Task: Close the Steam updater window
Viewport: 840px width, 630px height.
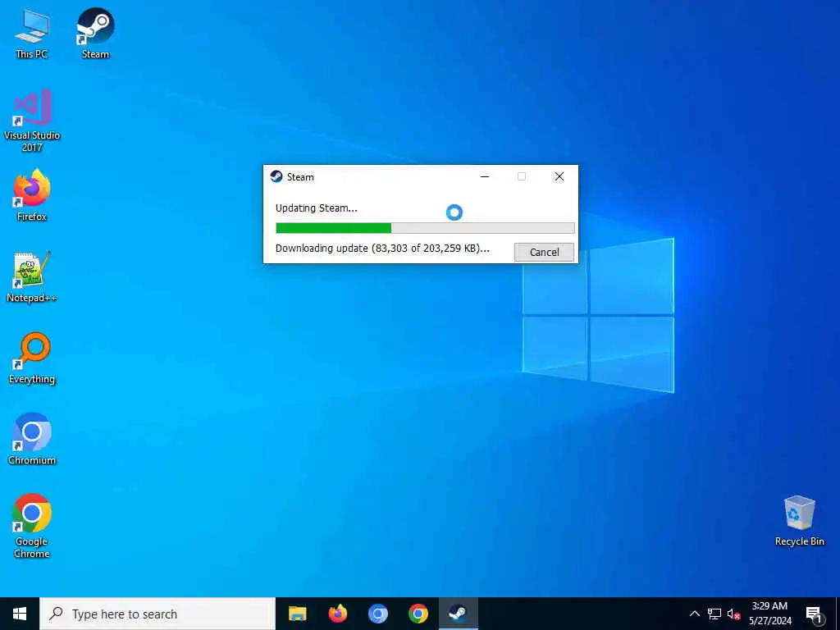Action: 559,177
